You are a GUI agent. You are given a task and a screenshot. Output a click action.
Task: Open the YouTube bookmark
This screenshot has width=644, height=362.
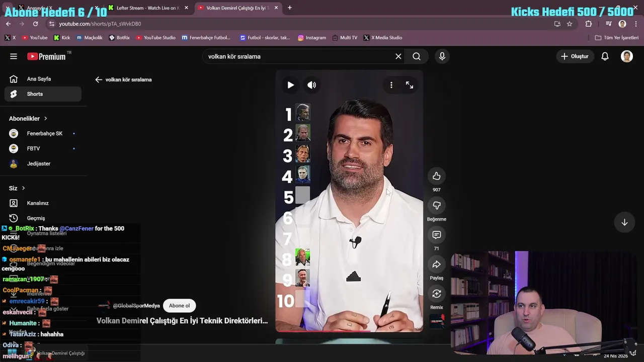click(x=34, y=38)
